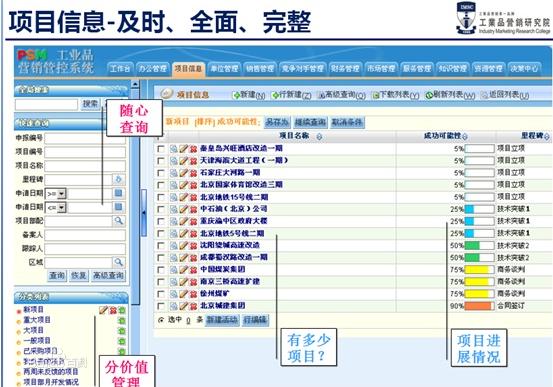Sort by the 项目名称 column arrows
The image size is (553, 387).
click(319, 136)
